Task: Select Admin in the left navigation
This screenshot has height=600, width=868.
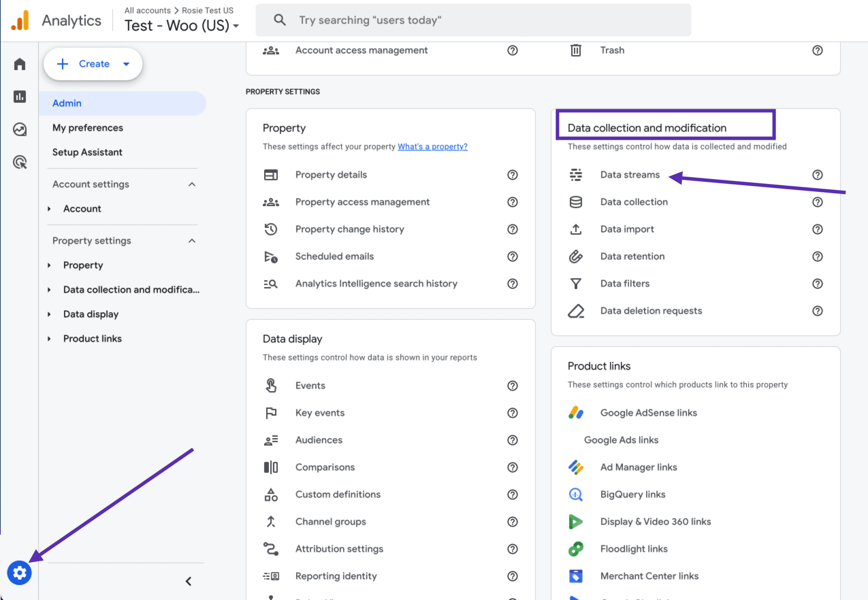Action: point(67,103)
